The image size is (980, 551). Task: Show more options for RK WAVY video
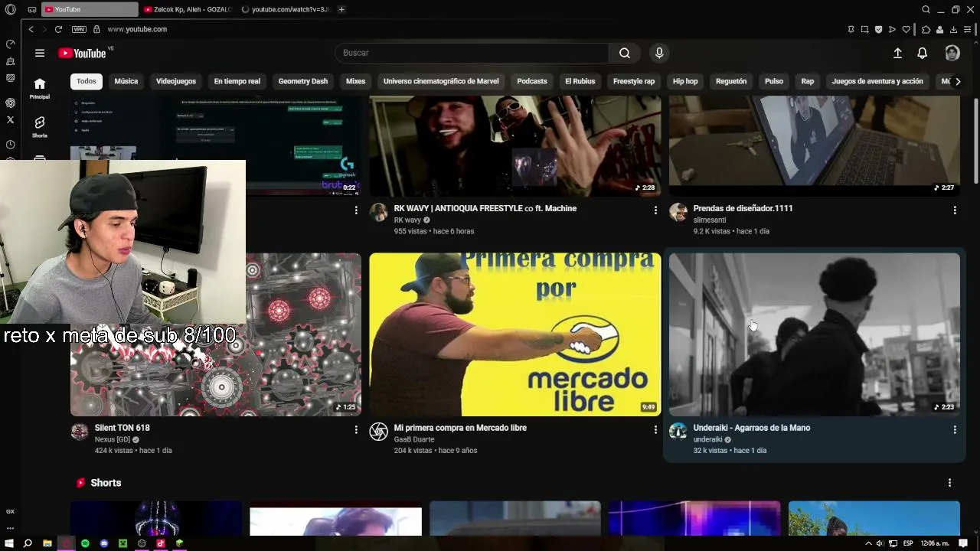pyautogui.click(x=655, y=210)
